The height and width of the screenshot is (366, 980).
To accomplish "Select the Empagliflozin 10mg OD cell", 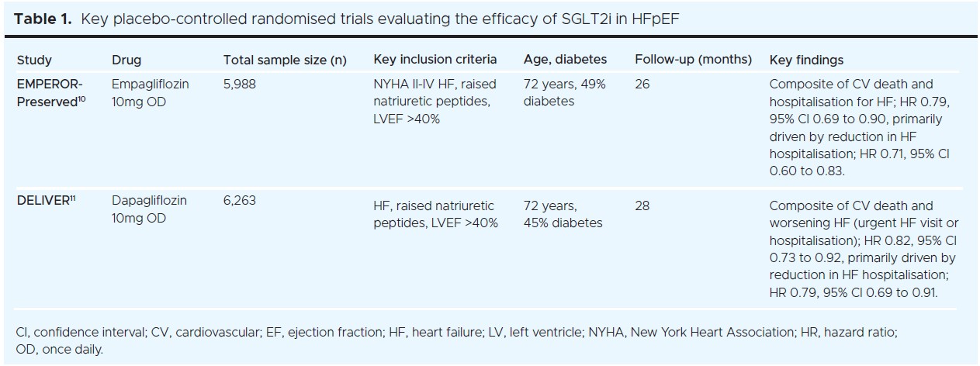I will pos(151,92).
